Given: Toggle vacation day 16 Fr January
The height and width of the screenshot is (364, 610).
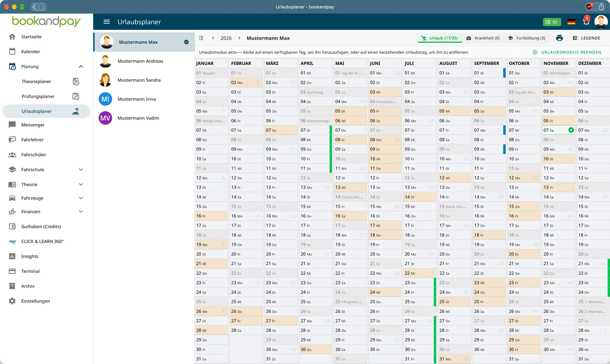Looking at the screenshot, I should coord(211,216).
